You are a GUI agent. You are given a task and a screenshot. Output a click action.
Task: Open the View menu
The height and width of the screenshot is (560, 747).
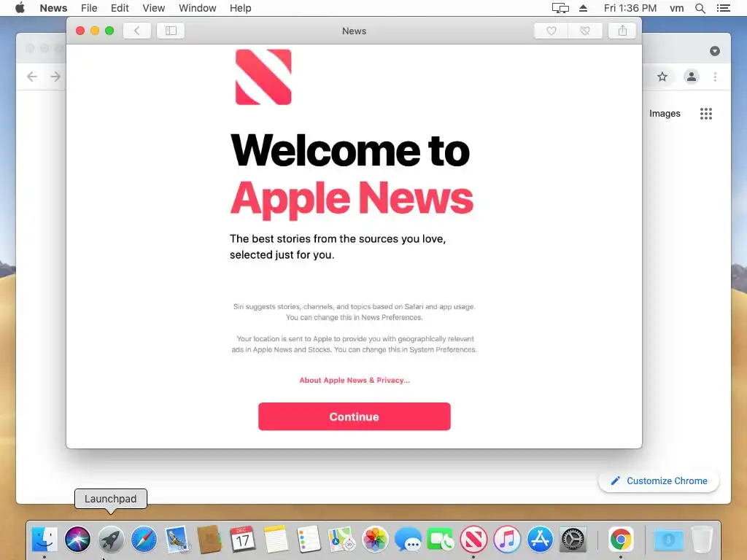pyautogui.click(x=153, y=8)
